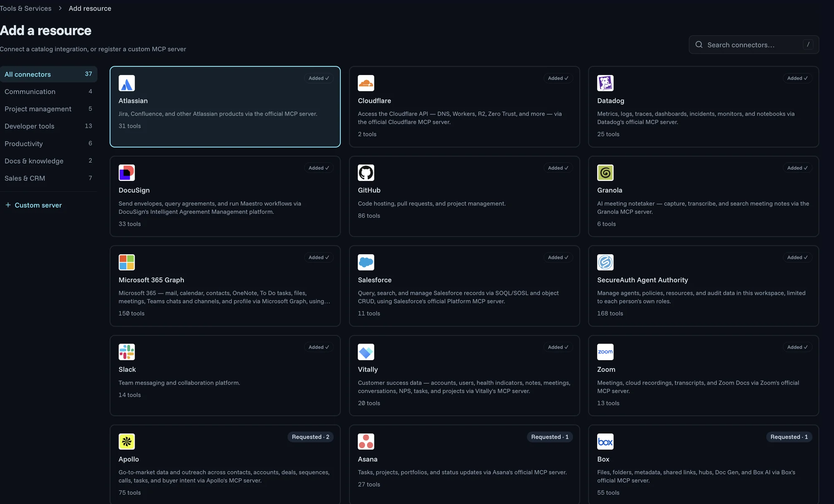
Task: Click the search magnifier icon
Action: (x=699, y=45)
